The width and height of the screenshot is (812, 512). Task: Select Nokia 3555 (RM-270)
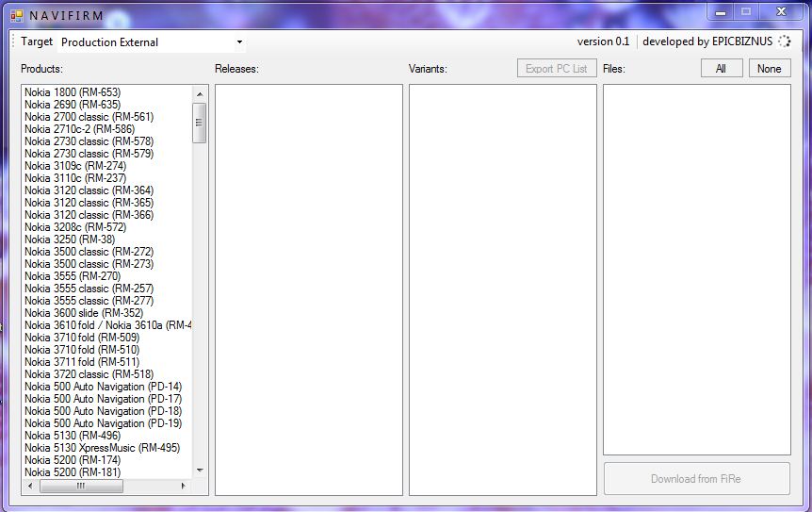click(73, 276)
